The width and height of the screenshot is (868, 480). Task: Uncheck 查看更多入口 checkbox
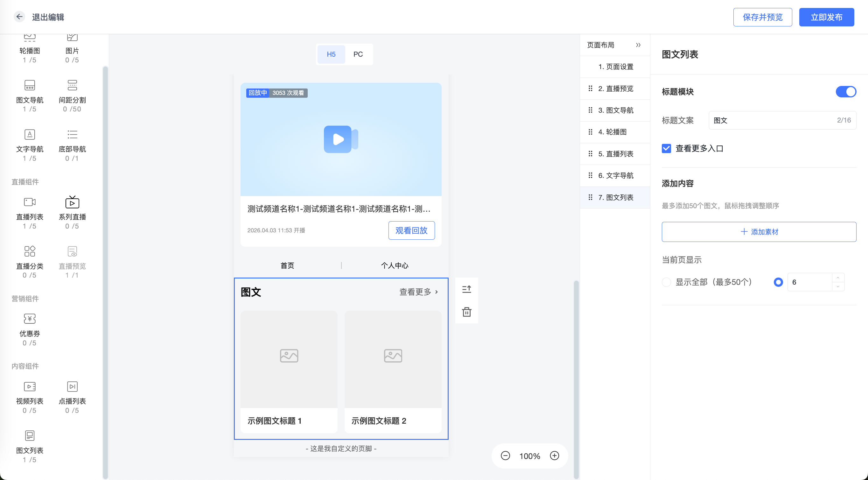point(667,148)
